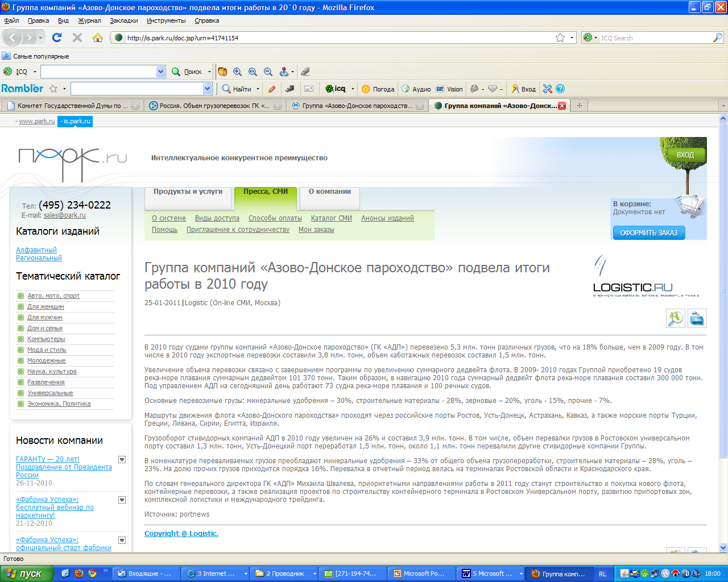
Task: Click the grey heart icon in Rambler toolbar
Action: coord(493,89)
